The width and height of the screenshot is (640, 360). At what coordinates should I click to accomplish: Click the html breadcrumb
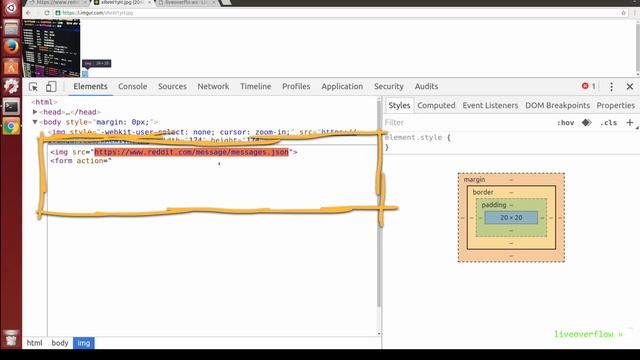tap(34, 343)
